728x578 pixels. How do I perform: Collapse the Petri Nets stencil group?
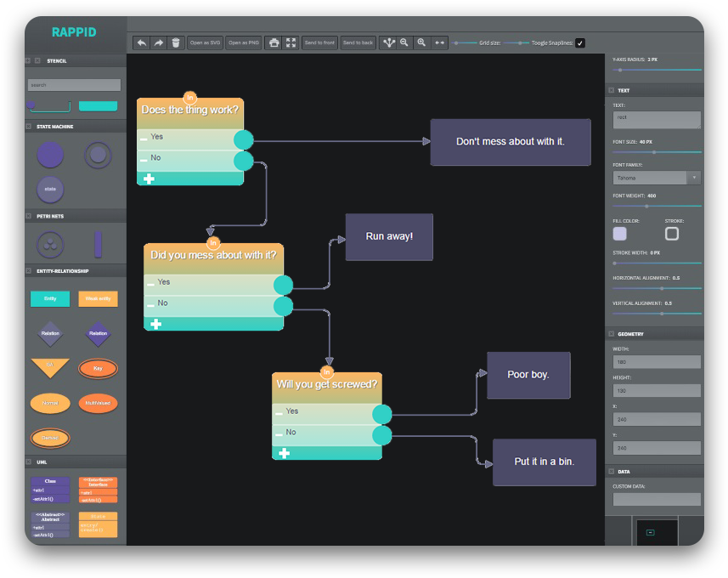click(28, 216)
